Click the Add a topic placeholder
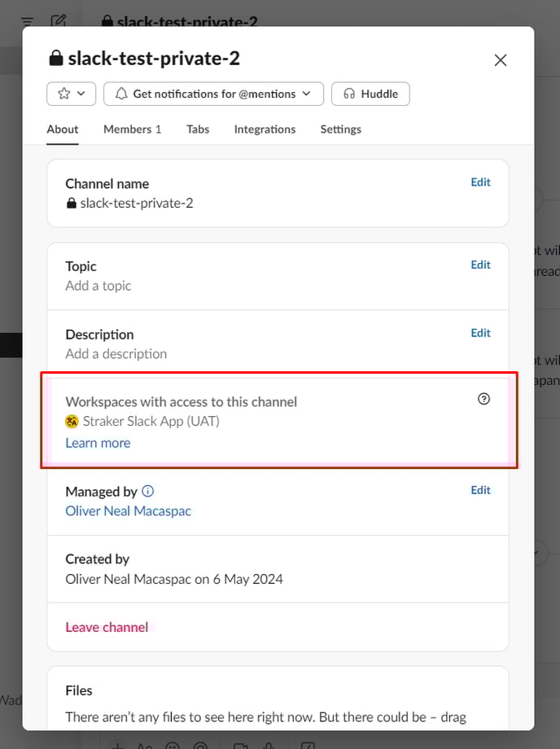The height and width of the screenshot is (749, 560). [98, 286]
